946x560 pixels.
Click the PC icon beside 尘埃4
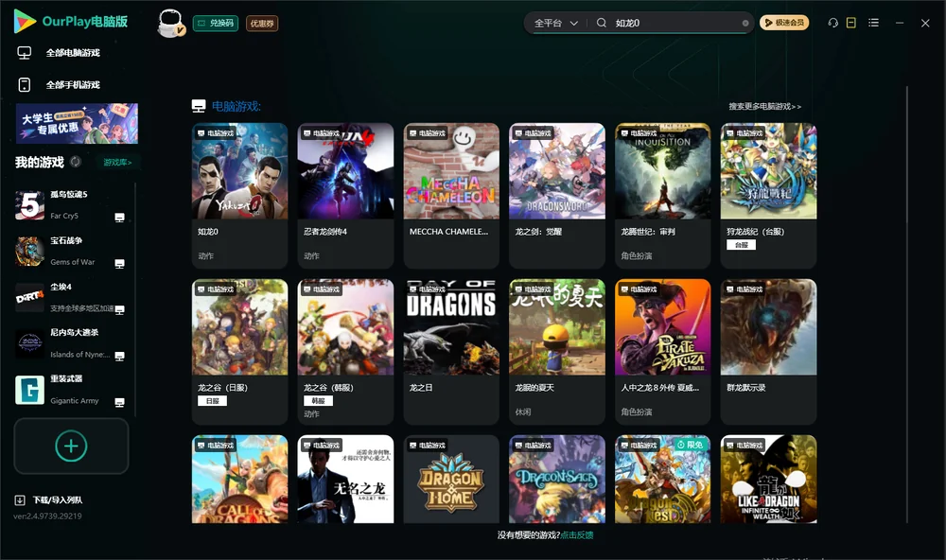point(119,309)
